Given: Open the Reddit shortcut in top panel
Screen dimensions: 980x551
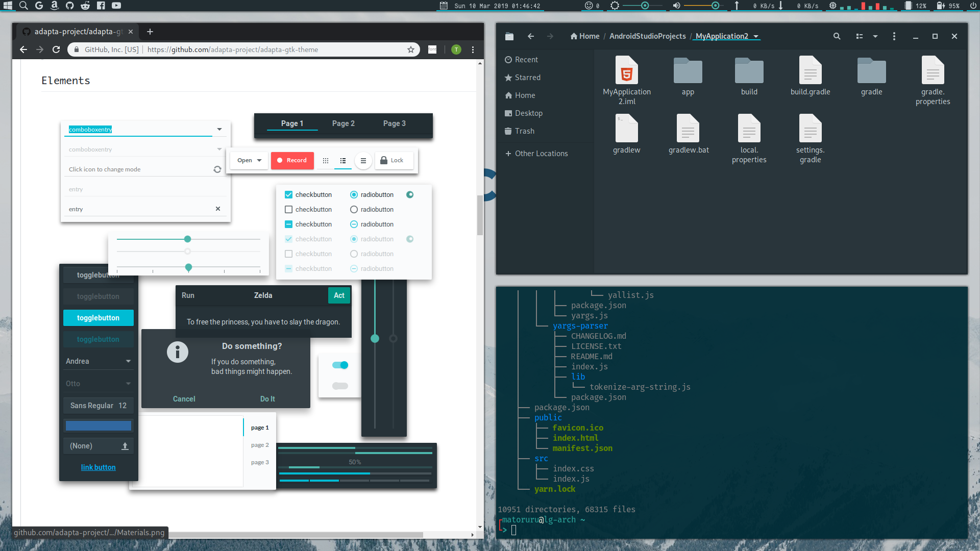Looking at the screenshot, I should pos(85,6).
